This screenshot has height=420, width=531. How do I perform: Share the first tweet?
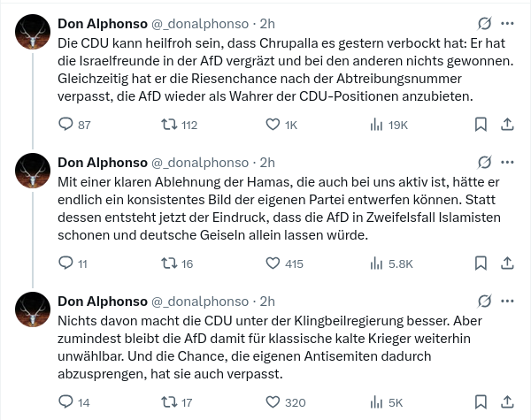click(x=507, y=125)
